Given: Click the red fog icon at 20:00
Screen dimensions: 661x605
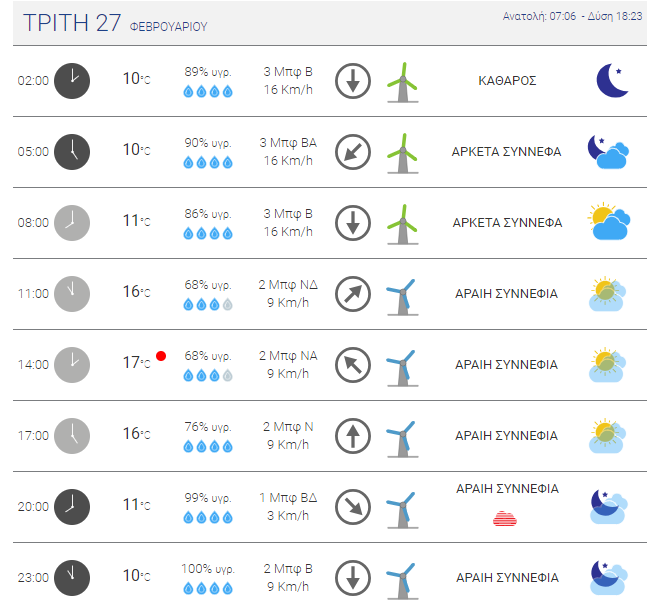Looking at the screenshot, I should (x=505, y=519).
